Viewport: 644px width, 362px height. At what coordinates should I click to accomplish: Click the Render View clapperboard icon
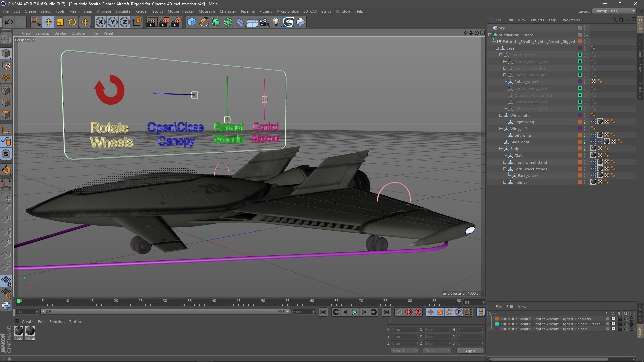click(x=151, y=22)
